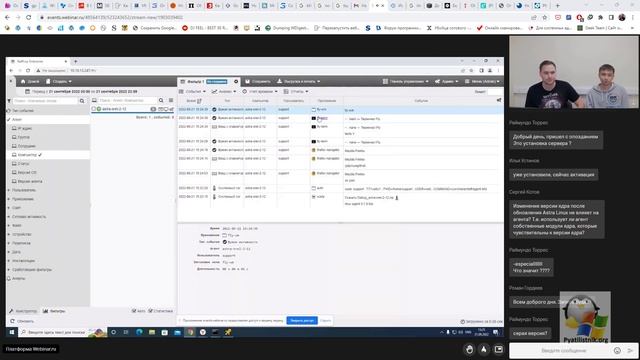This screenshot has height=360, width=640.
Task: Send the chat message
Action: pyautogui.click(x=630, y=351)
